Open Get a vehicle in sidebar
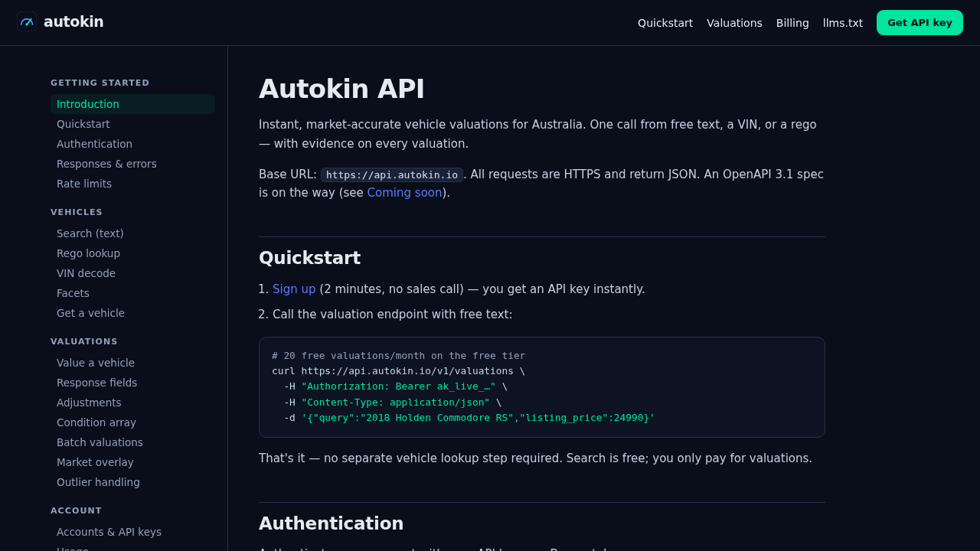The image size is (980, 551). (x=132, y=313)
